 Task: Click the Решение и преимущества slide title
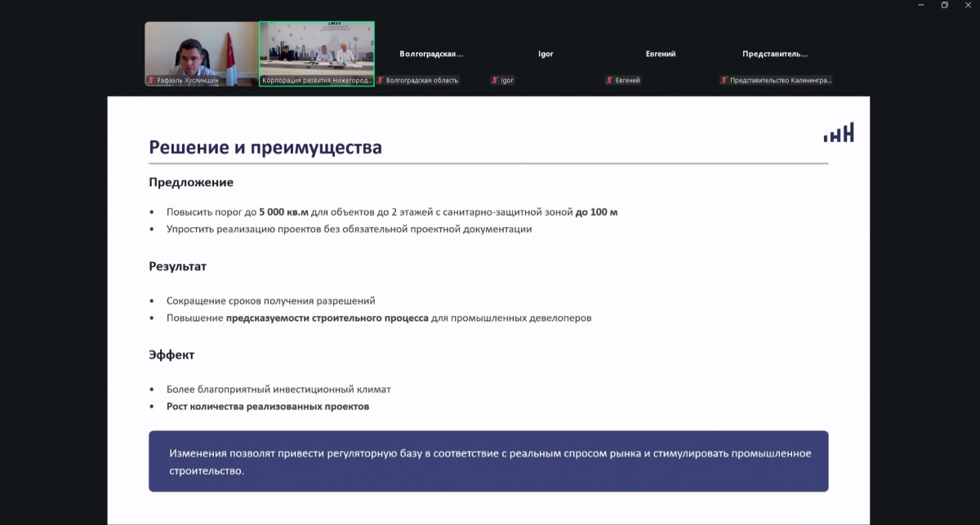pyautogui.click(x=265, y=148)
